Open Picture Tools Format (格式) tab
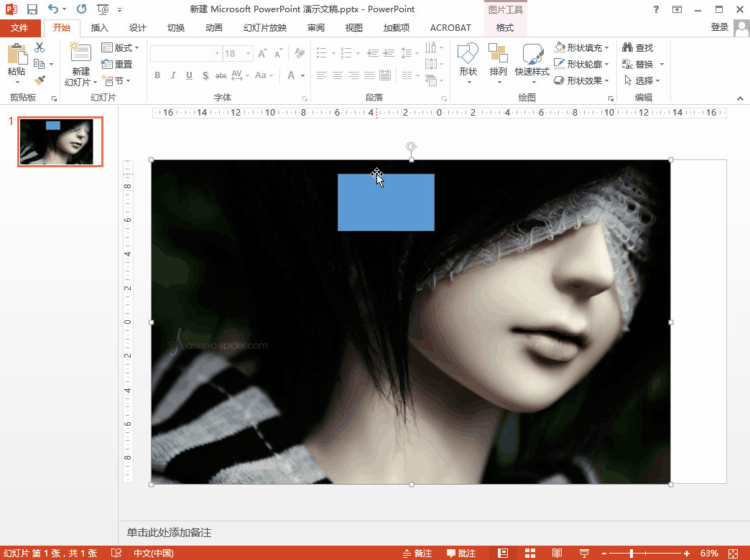The width and height of the screenshot is (750, 560). click(x=505, y=28)
